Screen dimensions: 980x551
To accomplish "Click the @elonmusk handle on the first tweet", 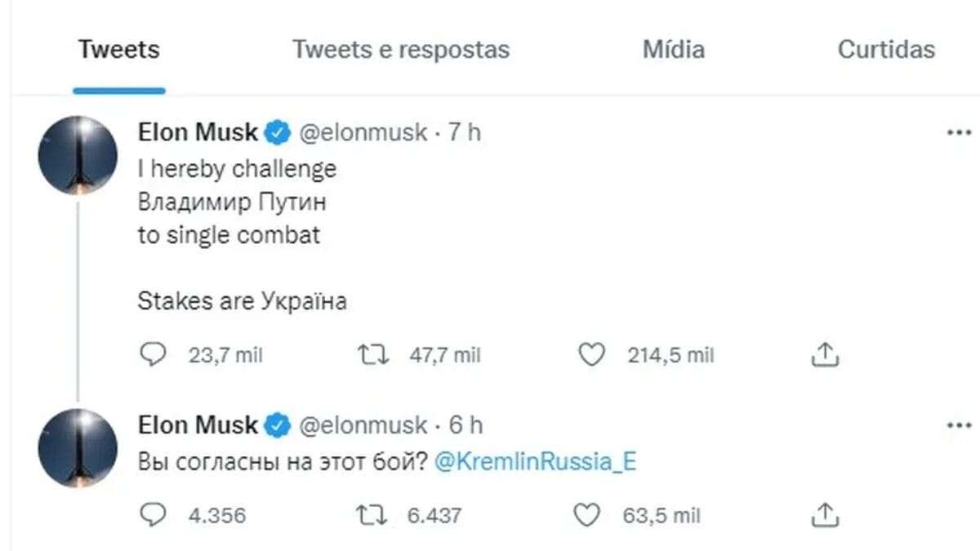I will (361, 131).
